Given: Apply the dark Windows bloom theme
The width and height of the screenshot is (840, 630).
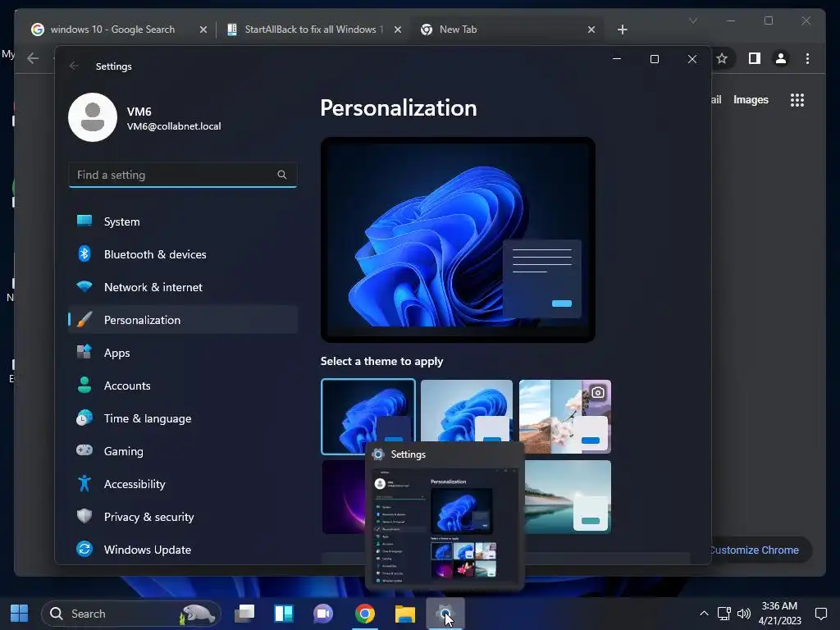Looking at the screenshot, I should point(368,416).
